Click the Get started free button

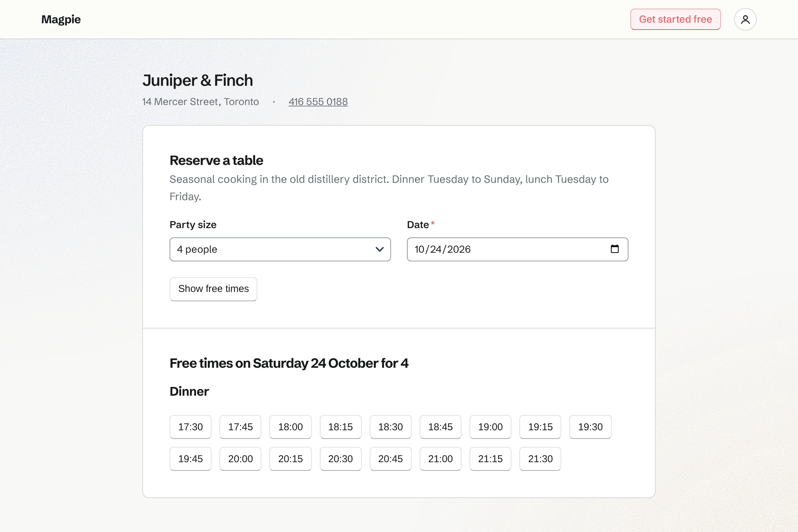tap(675, 19)
